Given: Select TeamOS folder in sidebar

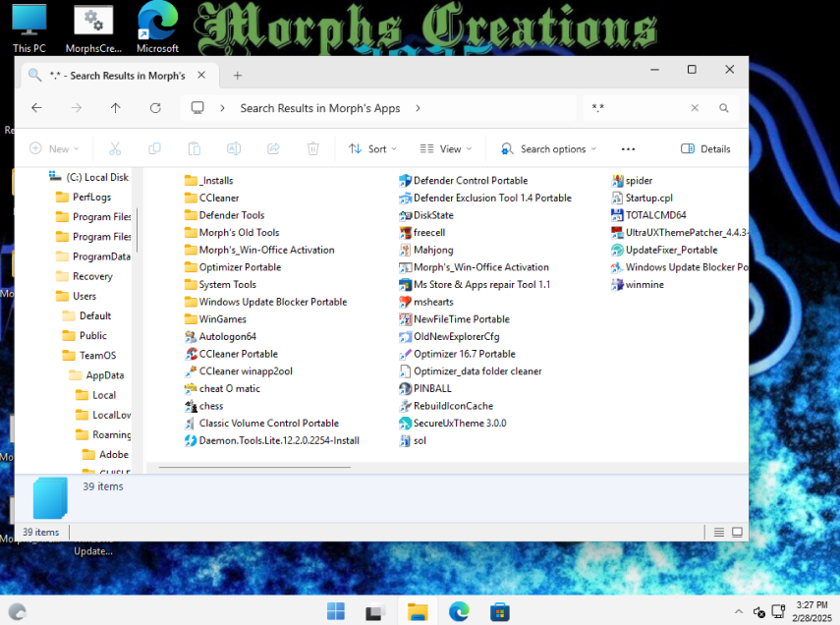Looking at the screenshot, I should coord(89,356).
